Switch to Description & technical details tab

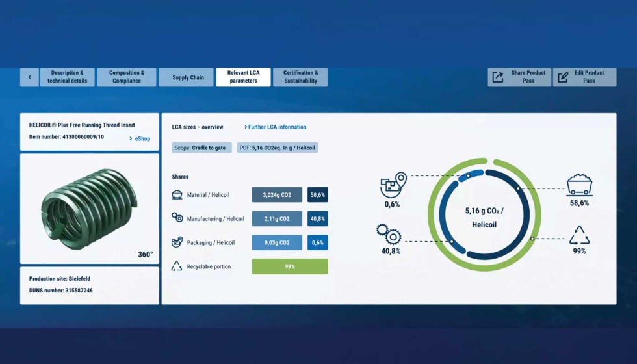pyautogui.click(x=68, y=77)
